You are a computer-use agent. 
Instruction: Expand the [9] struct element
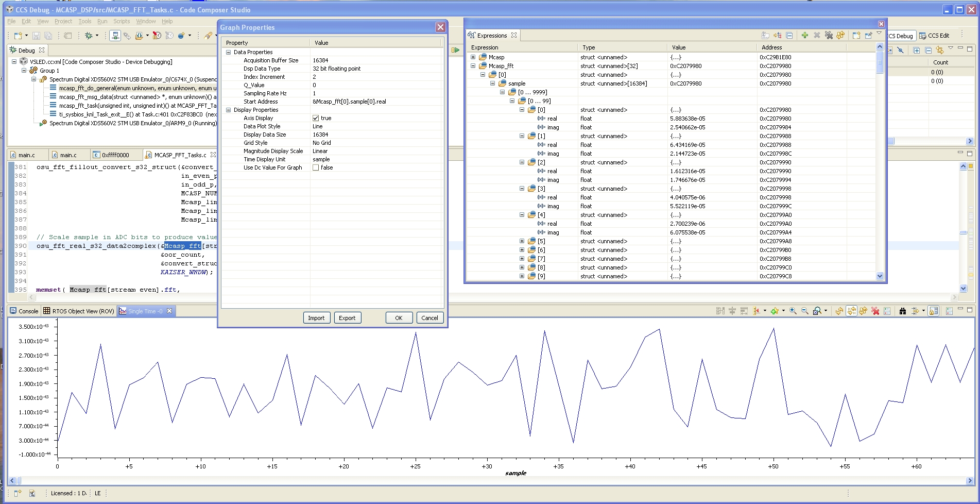(x=522, y=276)
